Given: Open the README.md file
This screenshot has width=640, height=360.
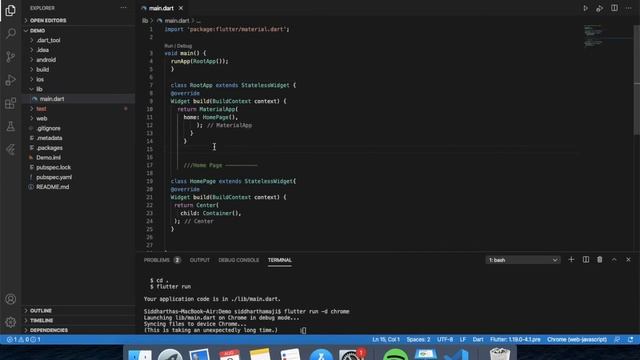Looking at the screenshot, I should tap(52, 187).
